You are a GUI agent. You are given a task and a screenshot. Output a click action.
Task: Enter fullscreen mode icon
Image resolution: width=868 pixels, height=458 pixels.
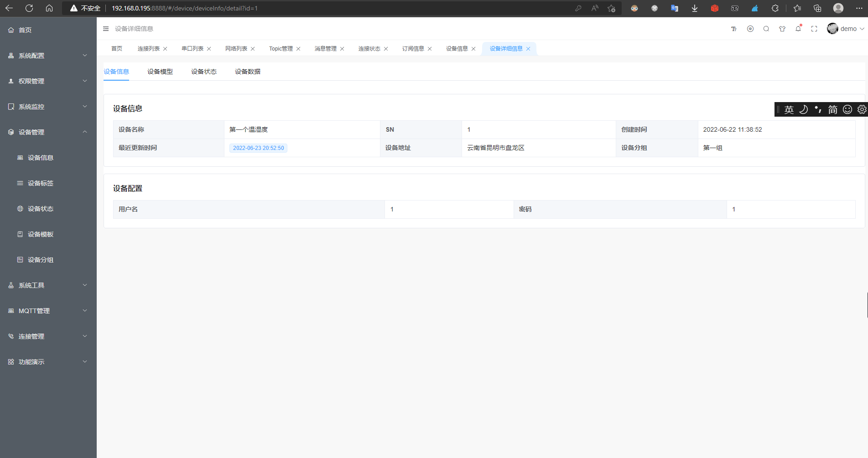coord(814,29)
